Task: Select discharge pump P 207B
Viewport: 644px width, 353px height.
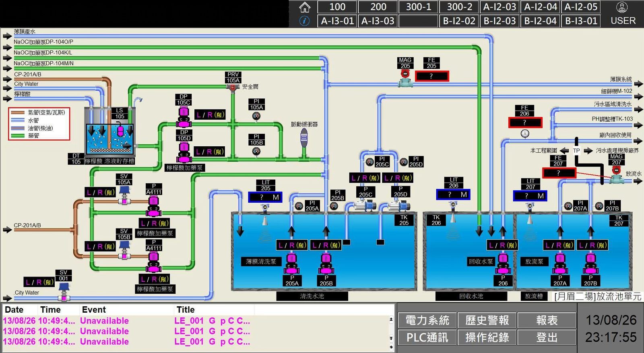Action: pyautogui.click(x=590, y=264)
